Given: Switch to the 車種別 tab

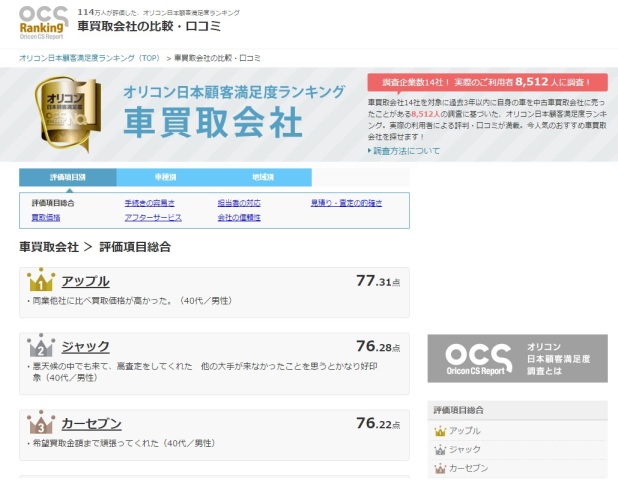Looking at the screenshot, I should coord(166,177).
